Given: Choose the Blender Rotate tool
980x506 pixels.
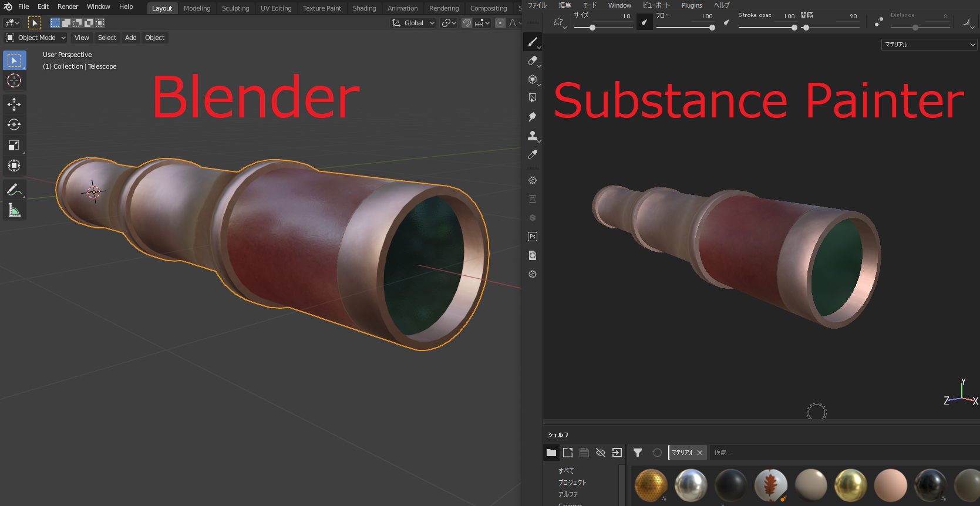Looking at the screenshot, I should 14,124.
